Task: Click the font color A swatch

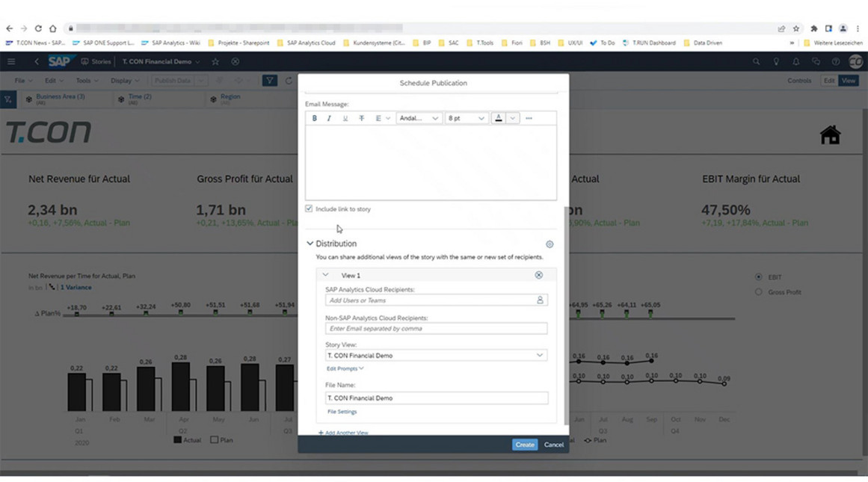Action: coord(498,118)
